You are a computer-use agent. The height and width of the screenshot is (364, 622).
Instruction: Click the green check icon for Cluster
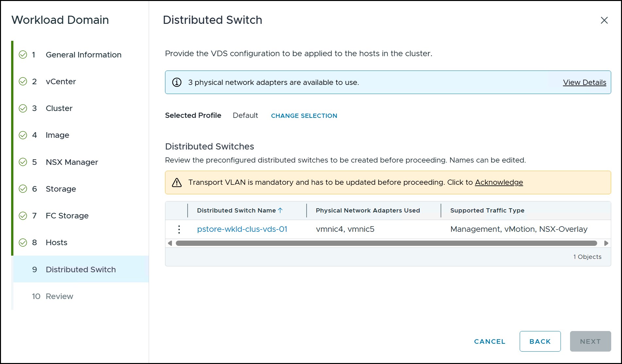point(23,108)
